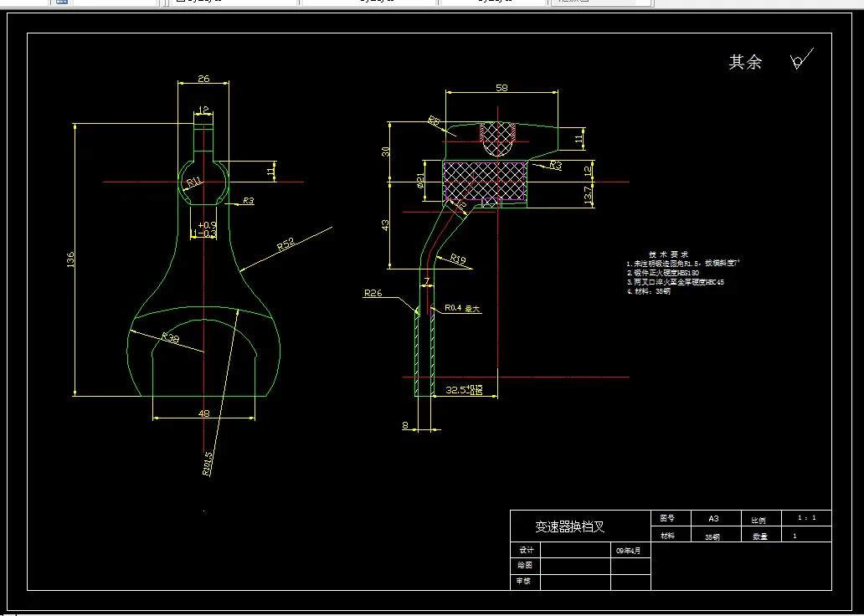Select the layer icon in the top toolbar

pyautogui.click(x=61, y=2)
